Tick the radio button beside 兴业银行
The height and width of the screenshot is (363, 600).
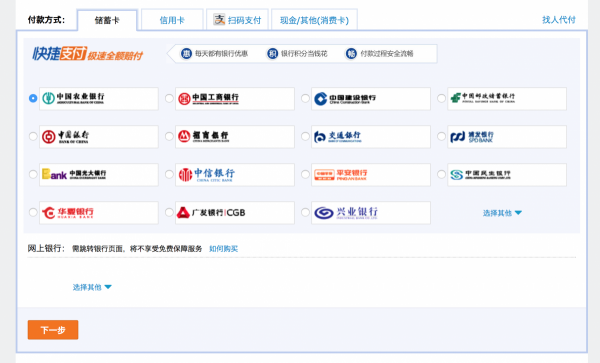[x=305, y=212]
